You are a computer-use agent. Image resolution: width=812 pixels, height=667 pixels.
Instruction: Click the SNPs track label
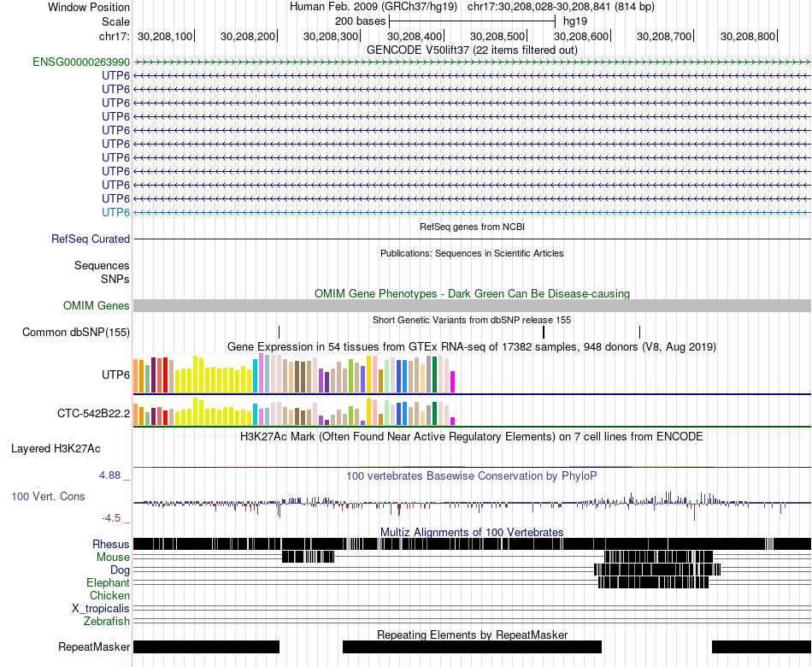(x=115, y=279)
